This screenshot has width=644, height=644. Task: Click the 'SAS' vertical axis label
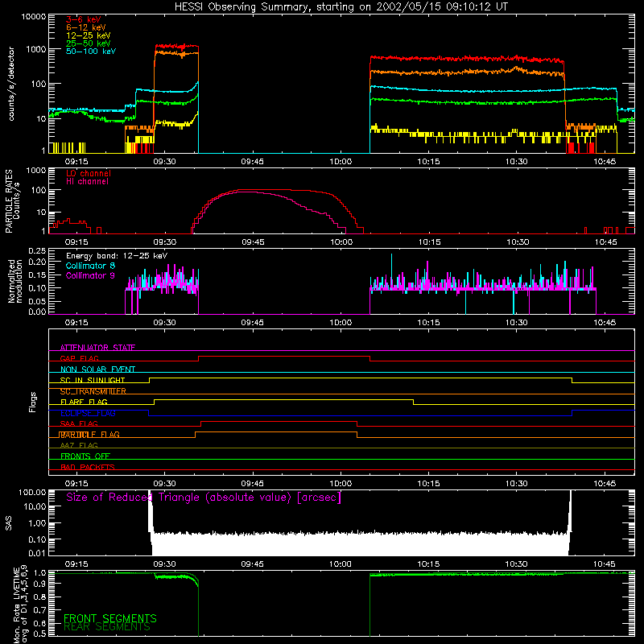[x=9, y=523]
